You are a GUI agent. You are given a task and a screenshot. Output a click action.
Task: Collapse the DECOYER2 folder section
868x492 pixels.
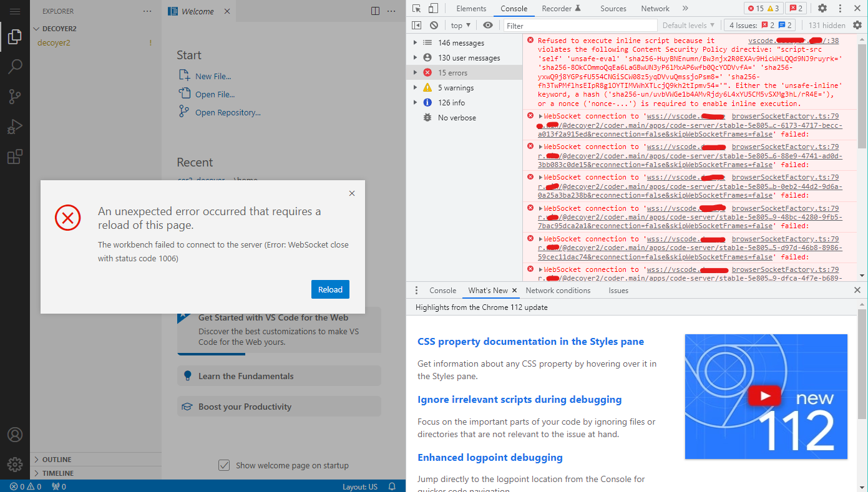(x=95, y=29)
